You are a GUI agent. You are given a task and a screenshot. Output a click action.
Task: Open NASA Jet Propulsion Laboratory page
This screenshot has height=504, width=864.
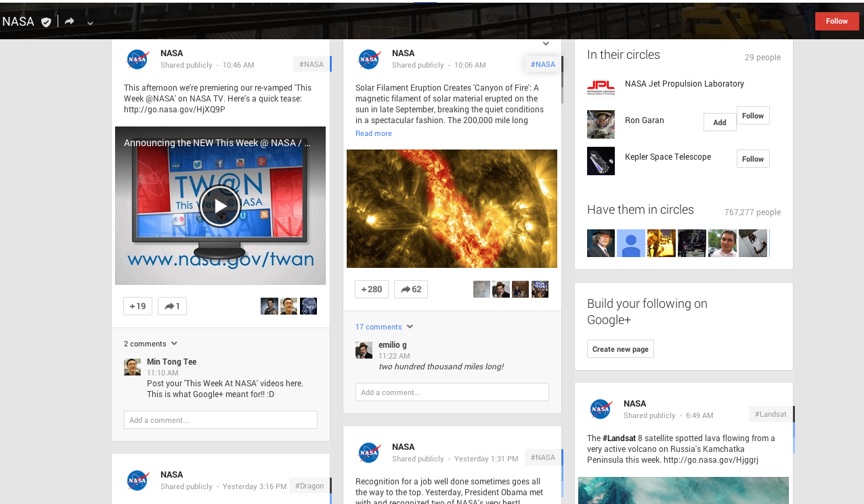(685, 84)
